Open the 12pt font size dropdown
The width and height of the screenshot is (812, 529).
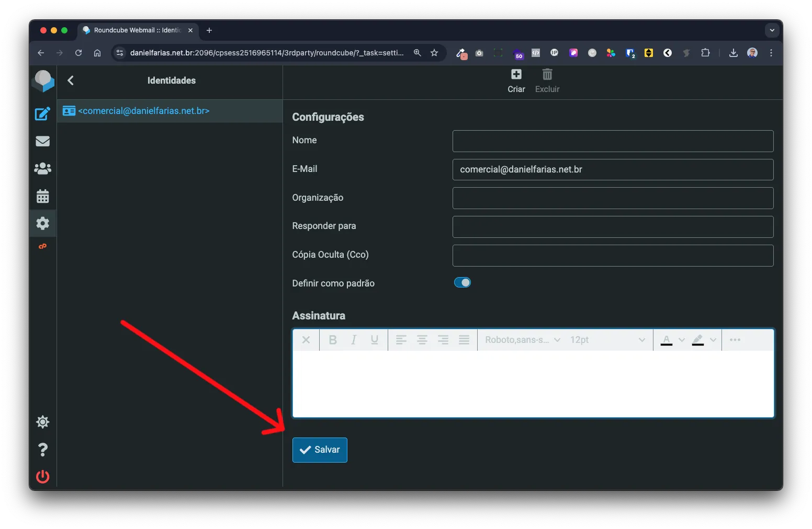point(608,340)
